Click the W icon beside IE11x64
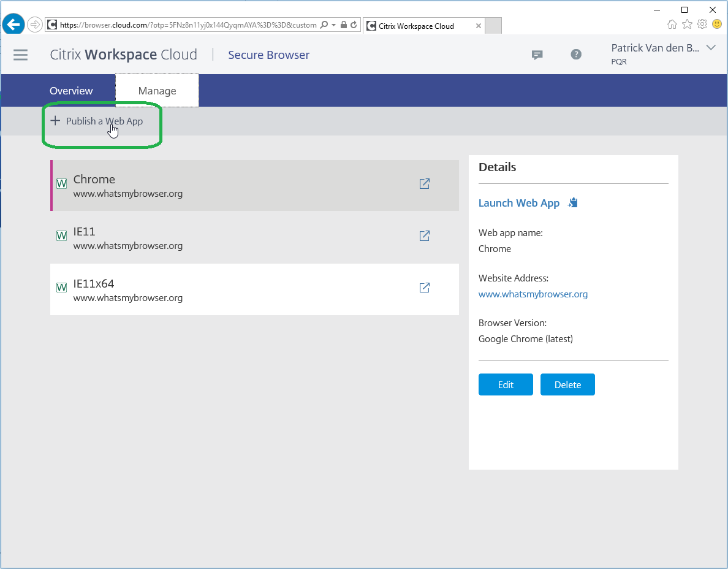728x569 pixels. pyautogui.click(x=61, y=288)
